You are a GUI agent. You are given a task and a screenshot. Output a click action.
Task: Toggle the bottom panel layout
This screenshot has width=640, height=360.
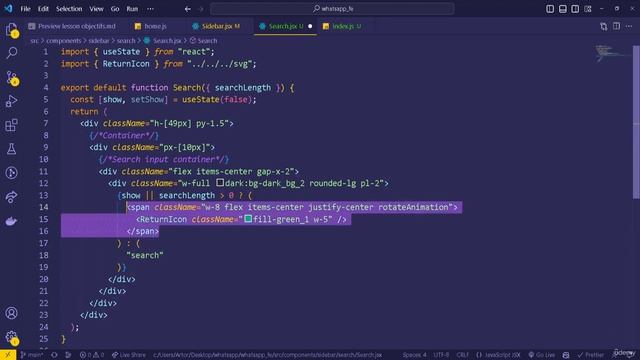(x=562, y=9)
